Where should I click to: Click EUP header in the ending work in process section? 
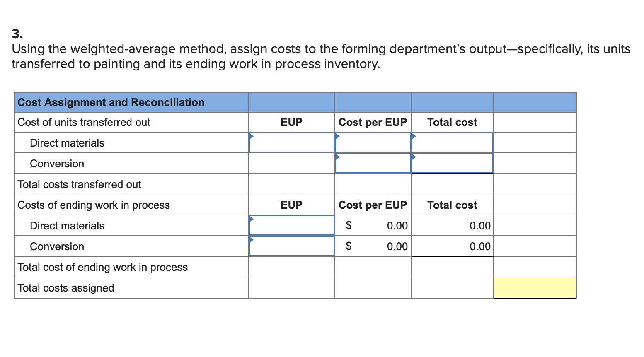[x=292, y=205]
